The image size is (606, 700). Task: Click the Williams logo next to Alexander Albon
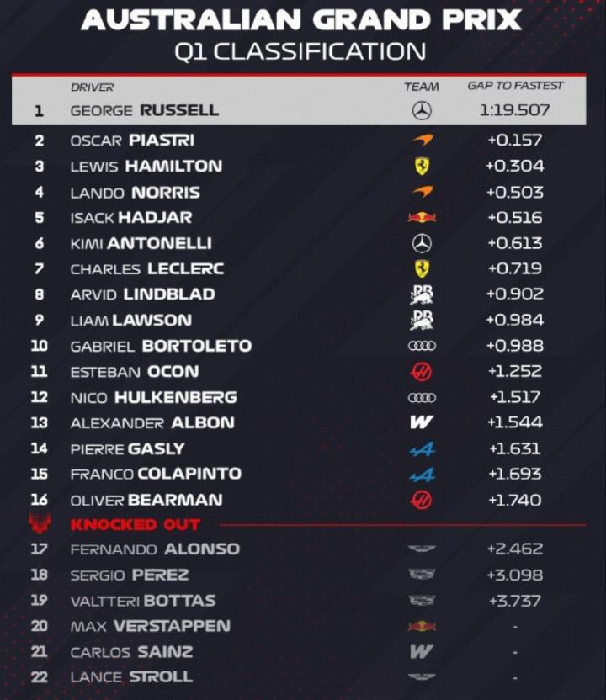pos(422,422)
